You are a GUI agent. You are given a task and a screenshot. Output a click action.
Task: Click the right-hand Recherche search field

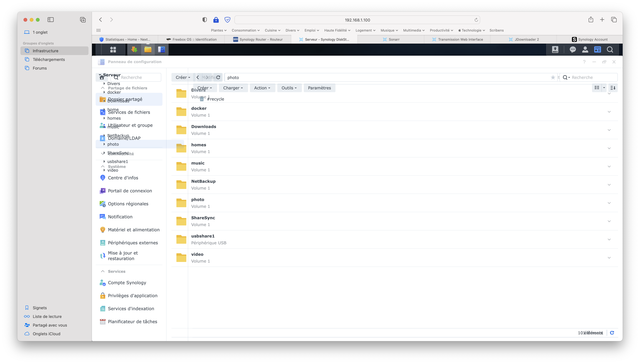593,77
